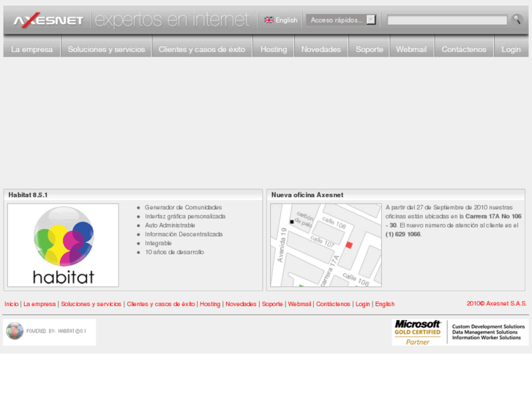Click 10 años de desarrollo list item
The height and width of the screenshot is (399, 532).
[x=174, y=252]
